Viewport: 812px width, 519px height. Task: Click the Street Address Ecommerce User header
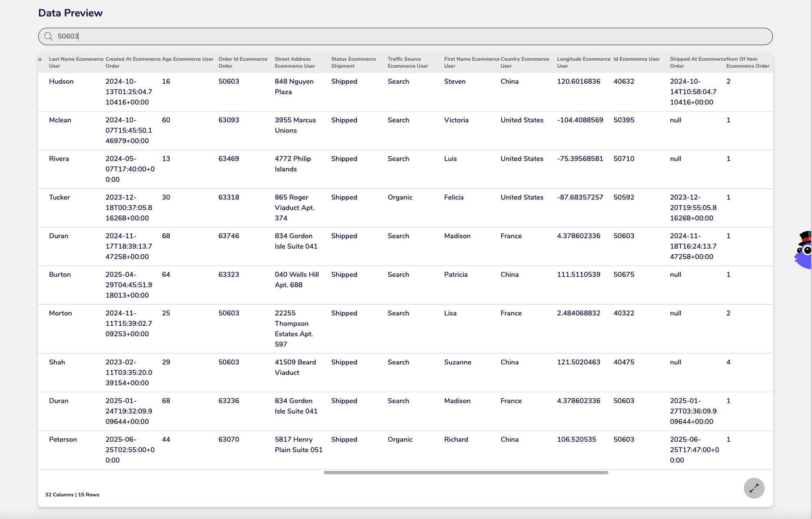295,62
